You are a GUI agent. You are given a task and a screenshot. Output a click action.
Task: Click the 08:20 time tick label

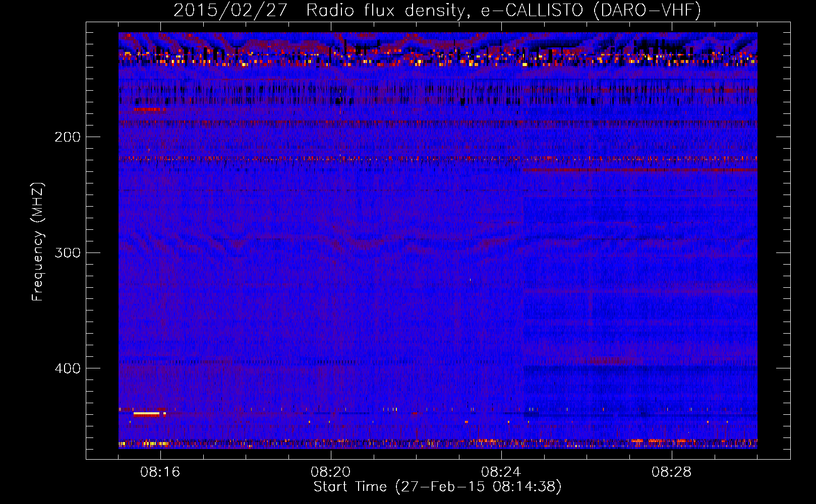click(331, 472)
